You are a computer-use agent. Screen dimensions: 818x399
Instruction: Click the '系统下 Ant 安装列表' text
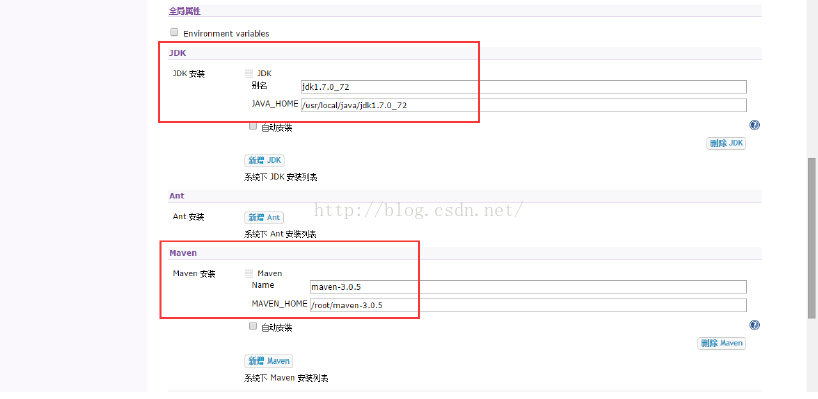280,234
